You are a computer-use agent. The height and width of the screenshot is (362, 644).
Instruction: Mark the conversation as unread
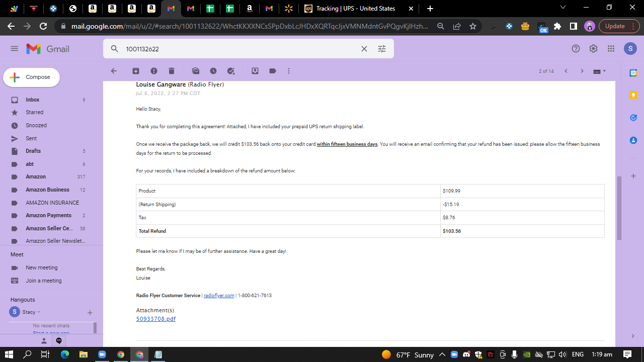click(x=196, y=71)
